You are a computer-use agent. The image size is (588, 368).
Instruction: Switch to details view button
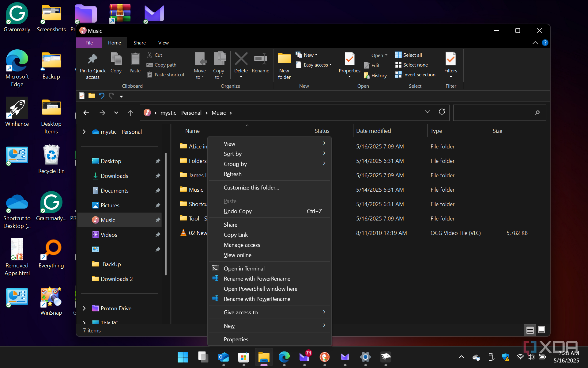[530, 330]
